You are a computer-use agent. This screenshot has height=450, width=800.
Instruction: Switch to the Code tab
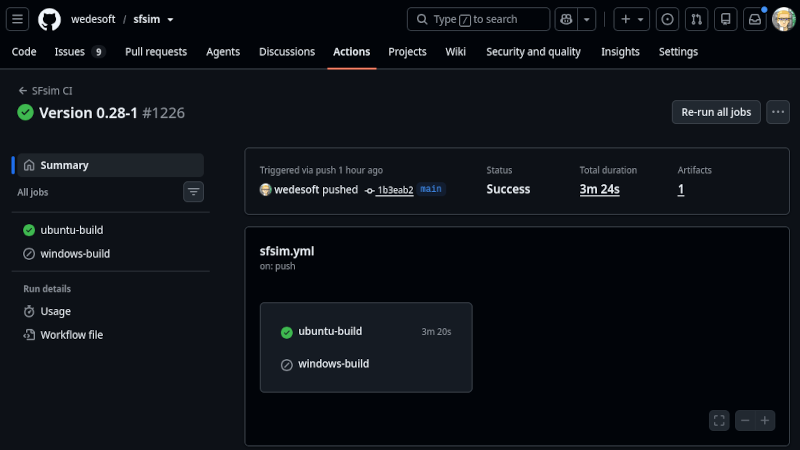point(24,52)
